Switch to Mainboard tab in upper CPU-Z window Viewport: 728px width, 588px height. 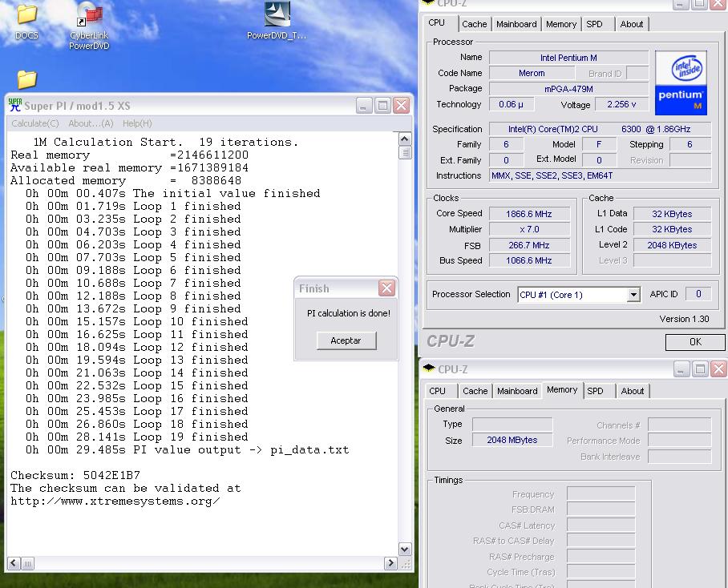(x=516, y=24)
